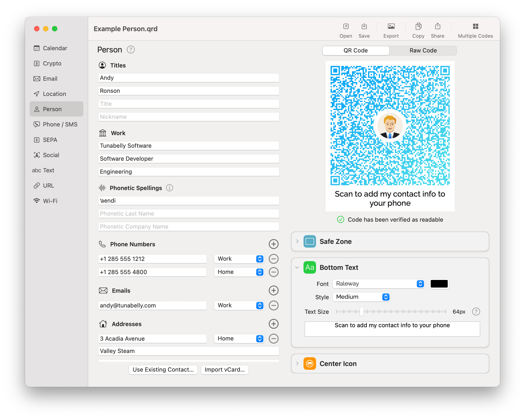Drag the Text Size slider

[x=363, y=312]
